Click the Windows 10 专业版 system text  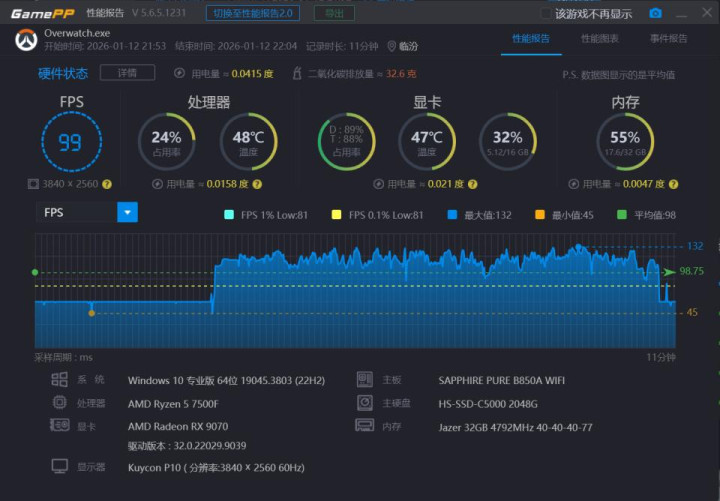tap(226, 381)
